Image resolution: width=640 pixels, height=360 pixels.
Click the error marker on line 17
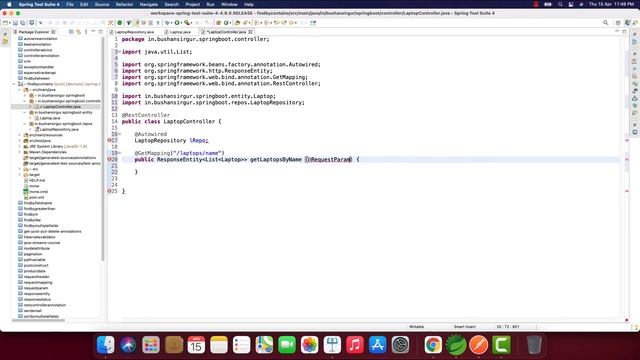coord(109,140)
